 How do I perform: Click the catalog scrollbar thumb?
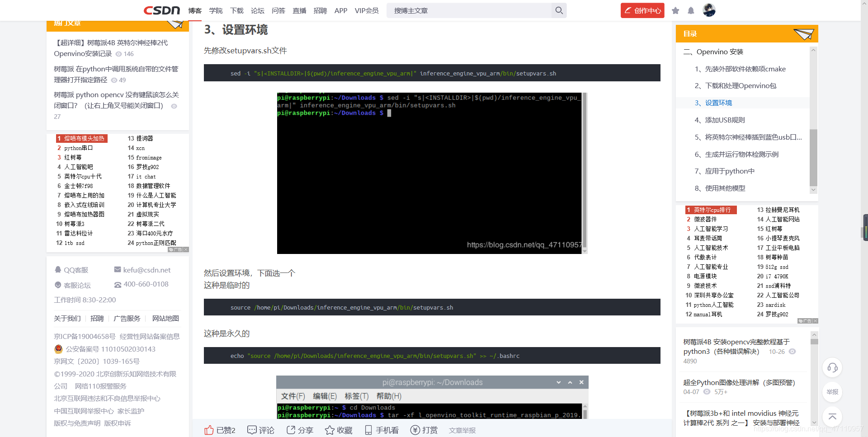[813, 157]
